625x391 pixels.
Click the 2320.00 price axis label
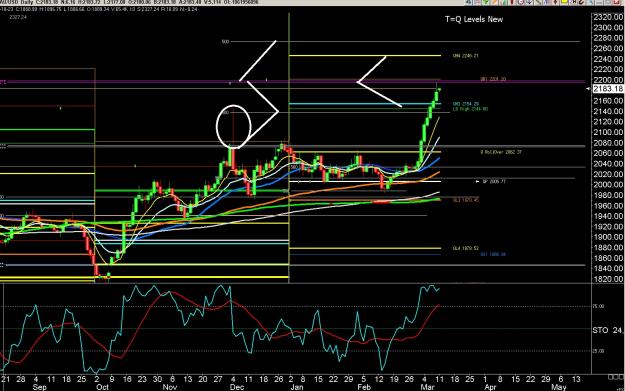tap(608, 17)
